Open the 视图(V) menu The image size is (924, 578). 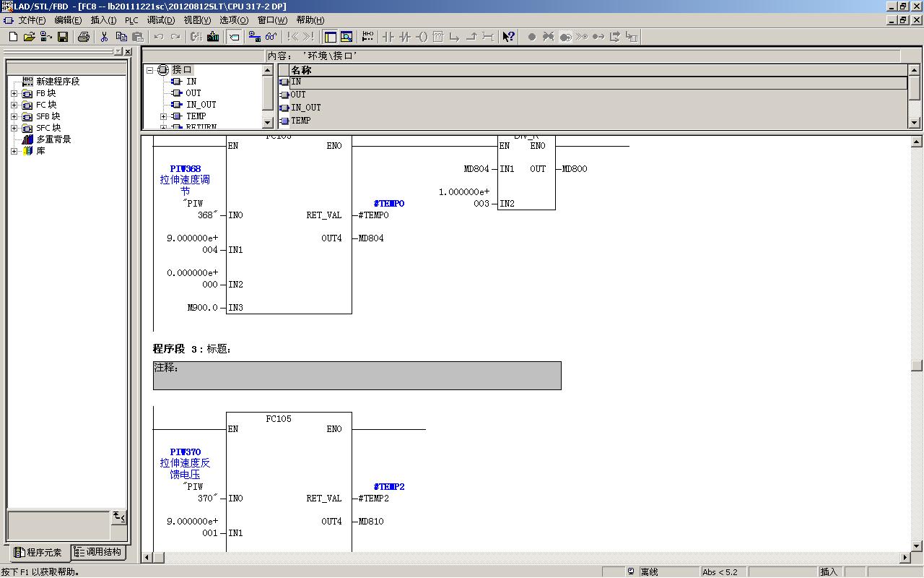click(x=197, y=20)
